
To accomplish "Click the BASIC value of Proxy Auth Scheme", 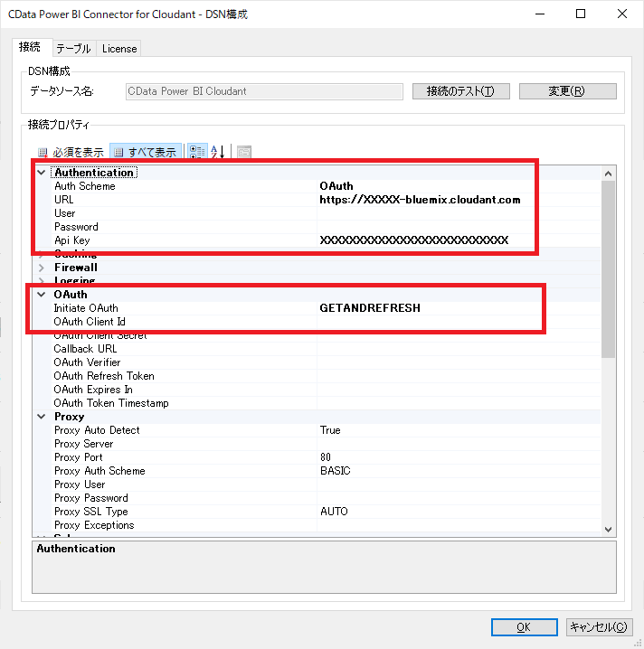I will click(x=335, y=471).
